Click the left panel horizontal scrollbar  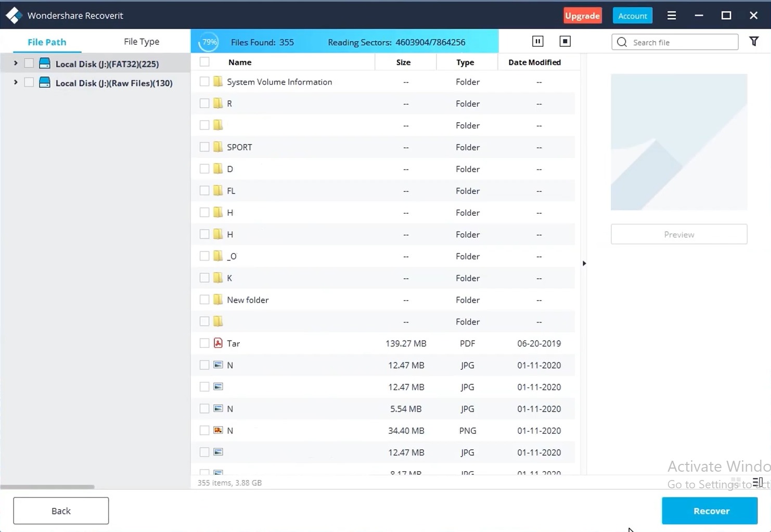[47, 487]
